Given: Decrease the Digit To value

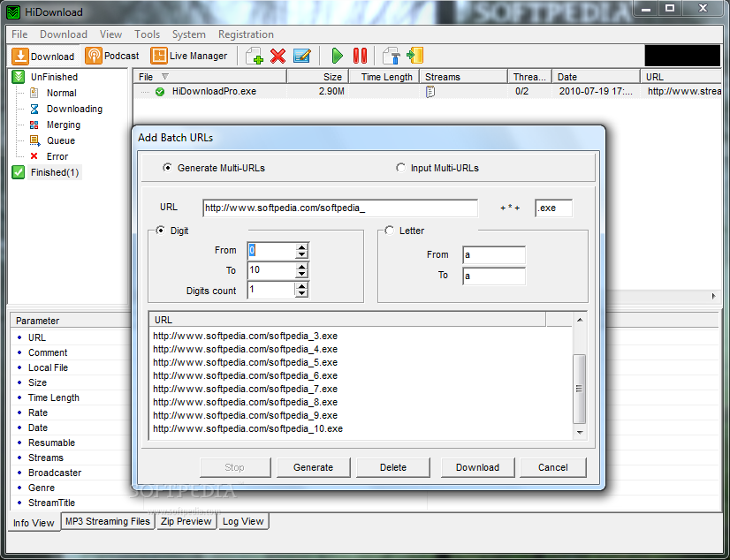Looking at the screenshot, I should pyautogui.click(x=301, y=275).
